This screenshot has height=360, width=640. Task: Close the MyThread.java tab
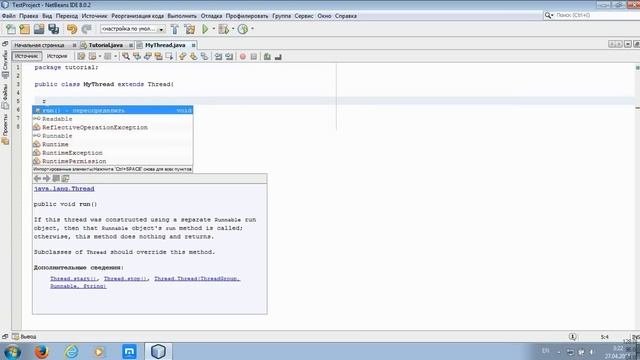pos(193,45)
